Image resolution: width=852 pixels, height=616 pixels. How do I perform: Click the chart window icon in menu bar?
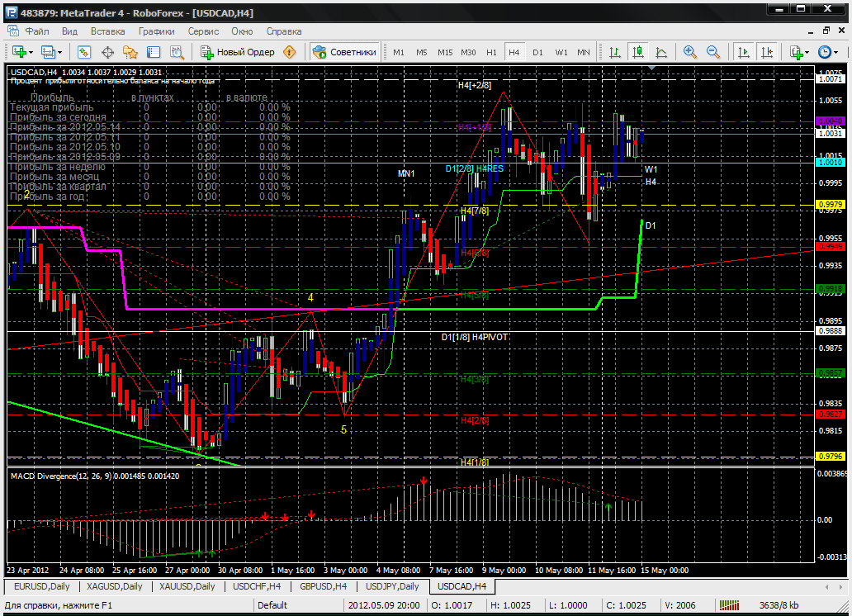(x=12, y=31)
